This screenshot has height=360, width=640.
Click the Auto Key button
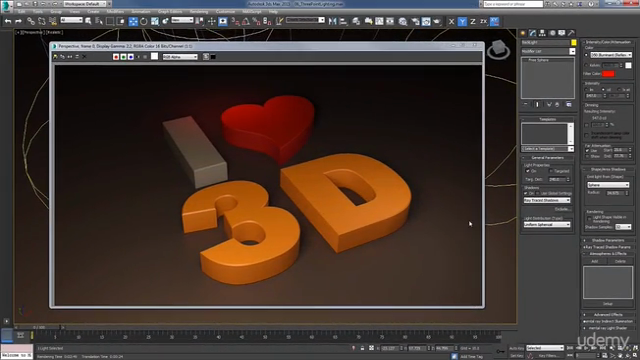[x=516, y=348]
